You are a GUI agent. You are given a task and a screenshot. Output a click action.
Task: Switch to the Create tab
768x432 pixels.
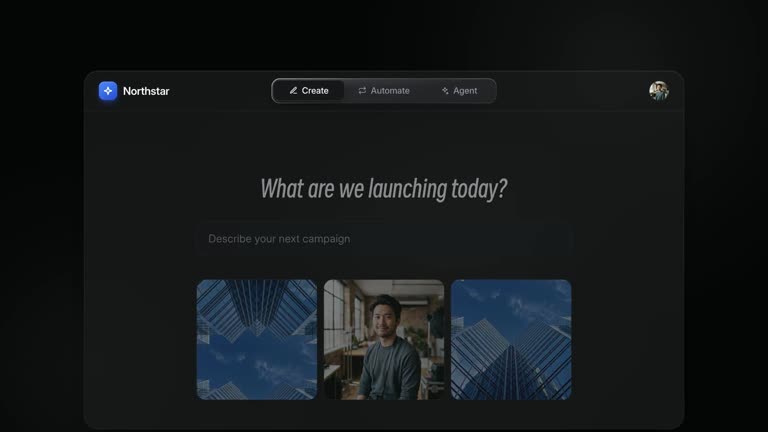(x=309, y=91)
